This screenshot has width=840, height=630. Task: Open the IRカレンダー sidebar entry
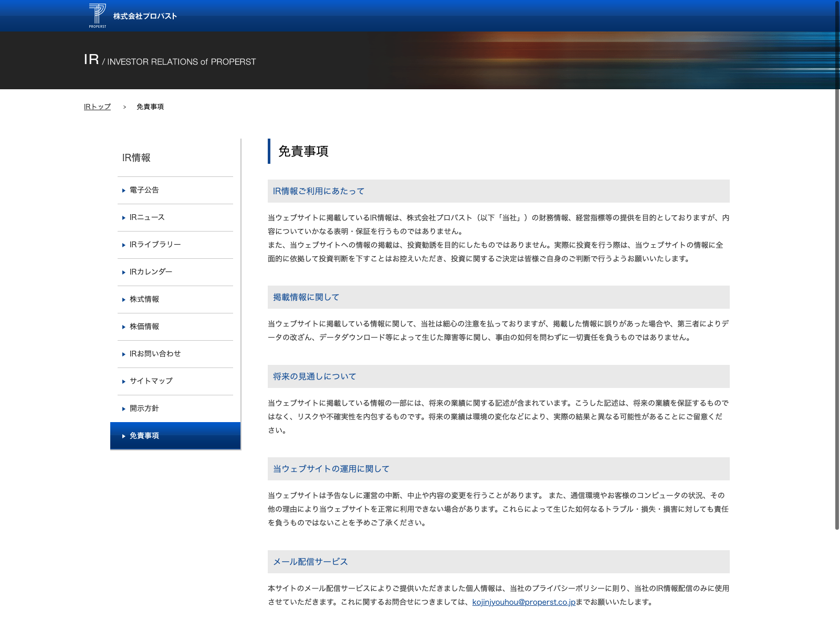[151, 272]
